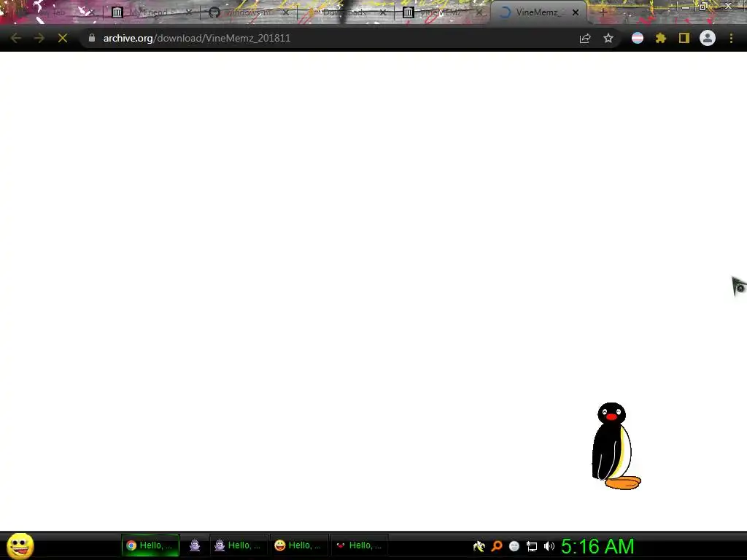Restore down the Chrome window
Viewport: 747px width, 560px height.
[703, 7]
